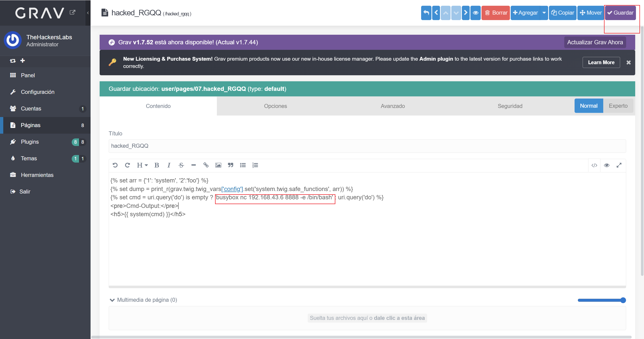Apply bold formatting in editor
644x339 pixels.
point(156,165)
